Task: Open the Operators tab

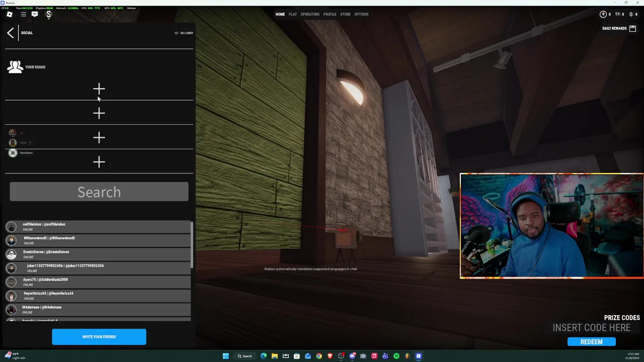Action: coord(310,14)
